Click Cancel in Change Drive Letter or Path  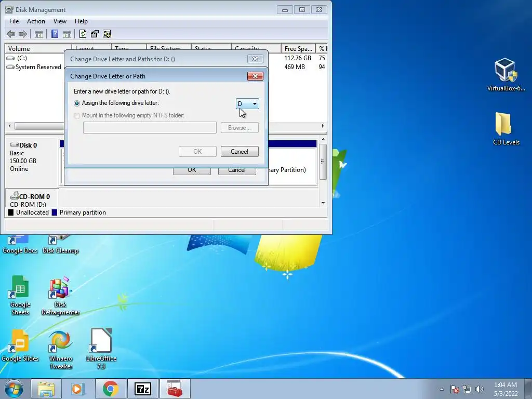click(x=240, y=152)
